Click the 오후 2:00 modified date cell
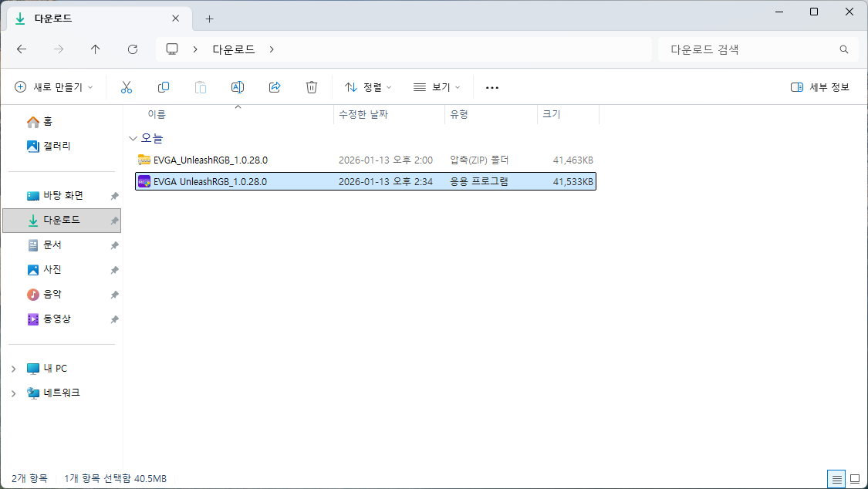This screenshot has height=489, width=868. click(x=386, y=160)
